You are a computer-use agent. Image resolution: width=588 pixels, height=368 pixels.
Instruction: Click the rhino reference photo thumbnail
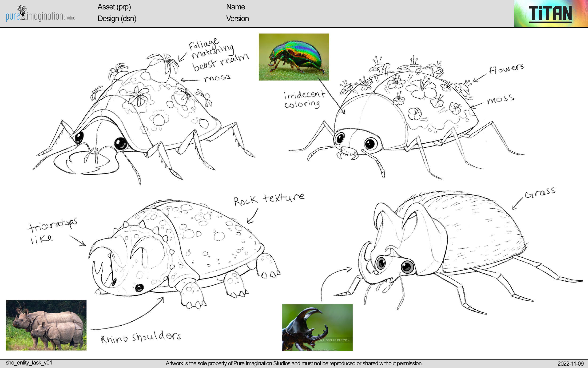46,324
